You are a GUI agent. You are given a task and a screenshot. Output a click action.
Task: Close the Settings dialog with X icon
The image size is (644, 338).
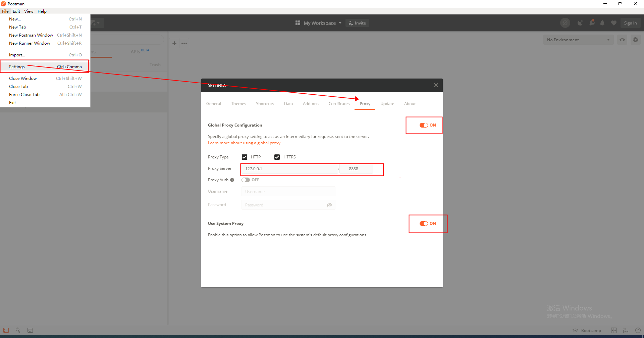click(436, 85)
